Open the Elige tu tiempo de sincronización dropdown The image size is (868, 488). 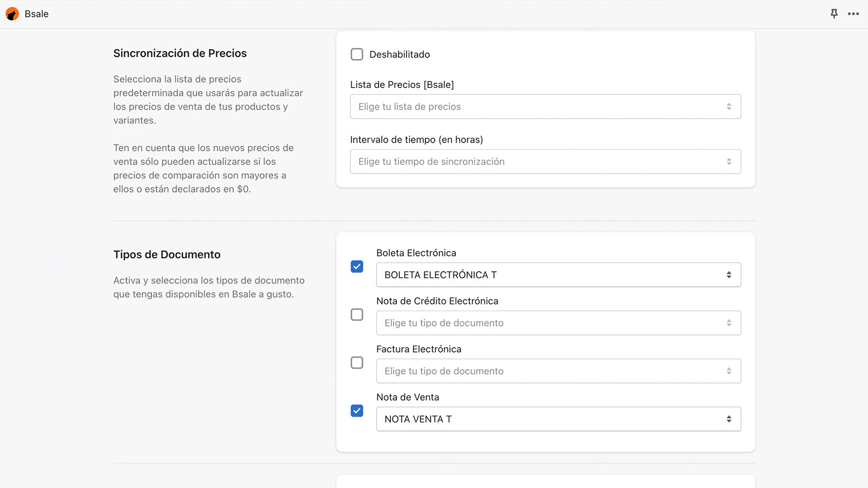coord(545,161)
